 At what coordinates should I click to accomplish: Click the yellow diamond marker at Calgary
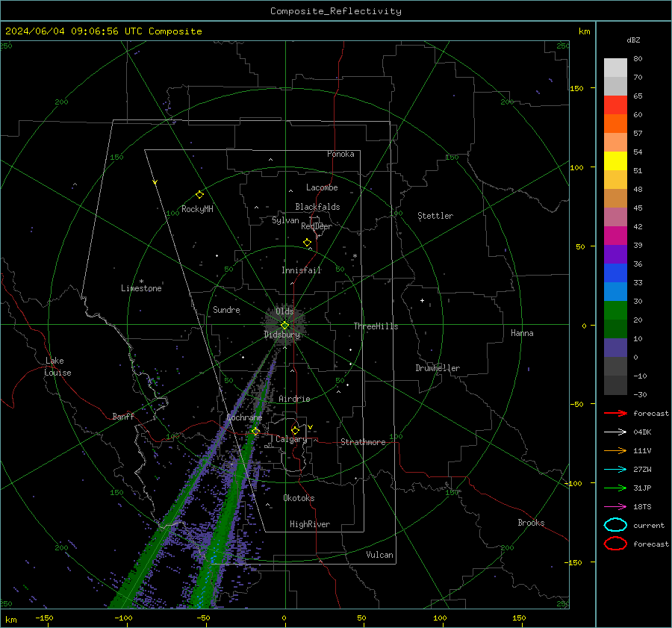[295, 430]
